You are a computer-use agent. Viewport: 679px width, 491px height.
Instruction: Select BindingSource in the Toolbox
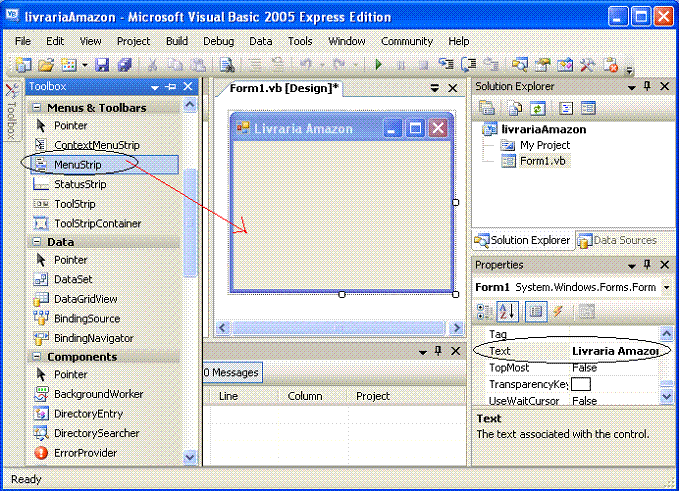tap(104, 318)
